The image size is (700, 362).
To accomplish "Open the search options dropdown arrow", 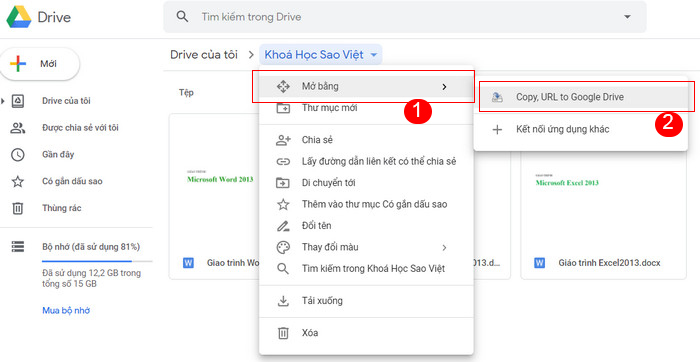I will click(627, 17).
